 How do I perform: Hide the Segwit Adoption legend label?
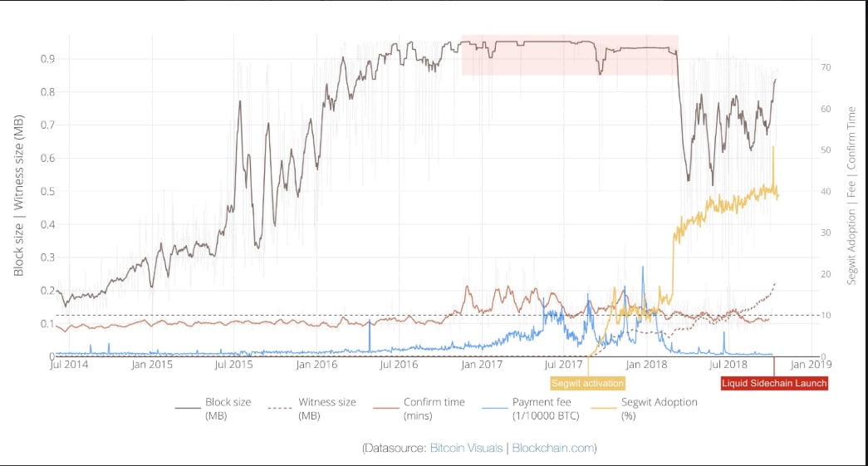(x=660, y=408)
